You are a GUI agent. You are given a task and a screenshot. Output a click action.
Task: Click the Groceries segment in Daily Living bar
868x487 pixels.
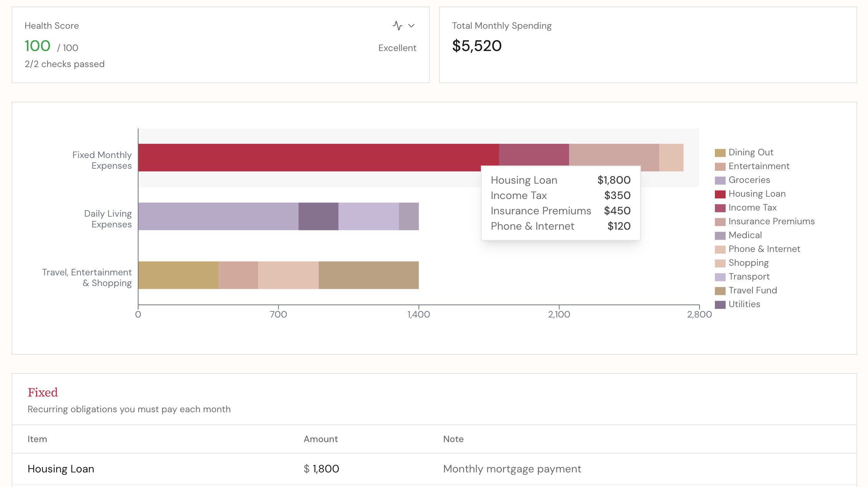click(218, 216)
